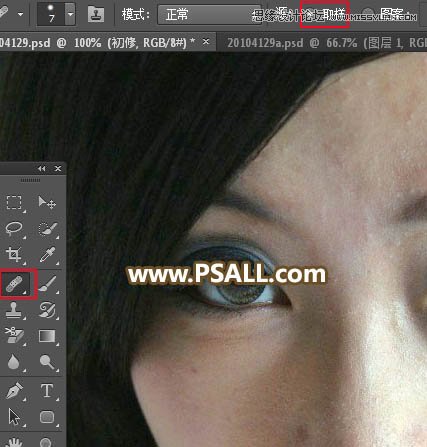Select the Healing Brush bandage tool

point(14,284)
